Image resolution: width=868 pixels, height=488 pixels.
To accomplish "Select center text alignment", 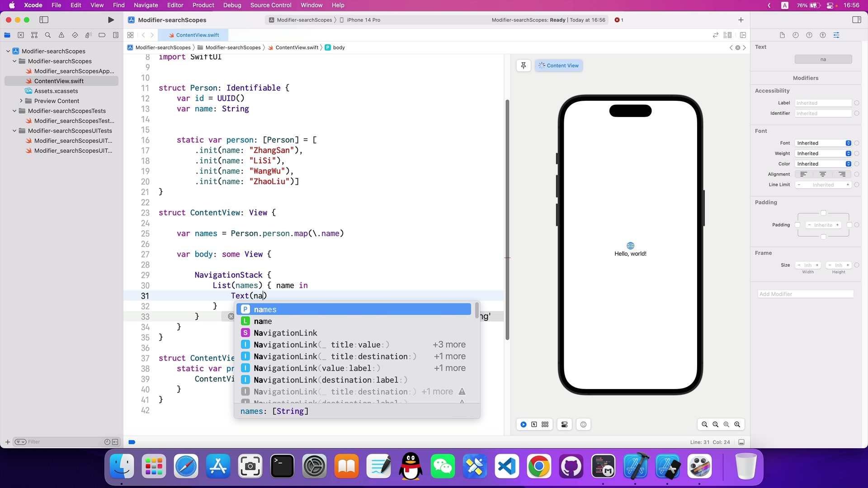I will click(x=823, y=174).
